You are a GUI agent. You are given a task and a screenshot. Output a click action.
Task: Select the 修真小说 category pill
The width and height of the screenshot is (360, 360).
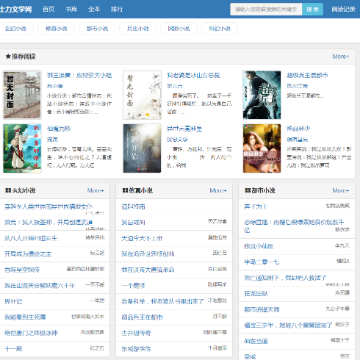[56, 29]
